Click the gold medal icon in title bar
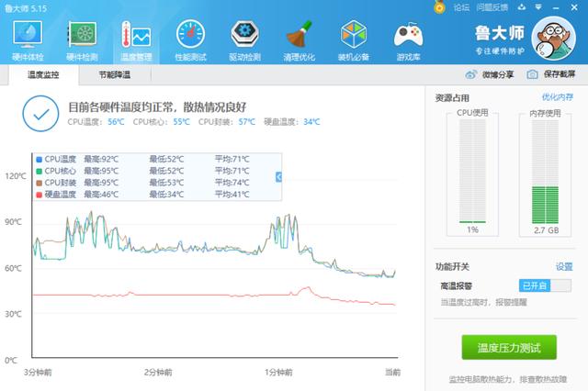 (x=439, y=6)
